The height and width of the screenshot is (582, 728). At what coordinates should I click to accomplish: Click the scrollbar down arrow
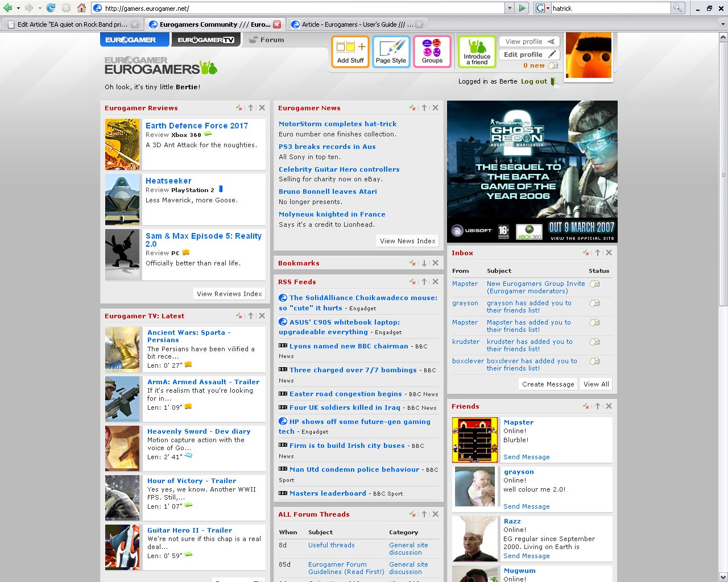[x=723, y=577]
